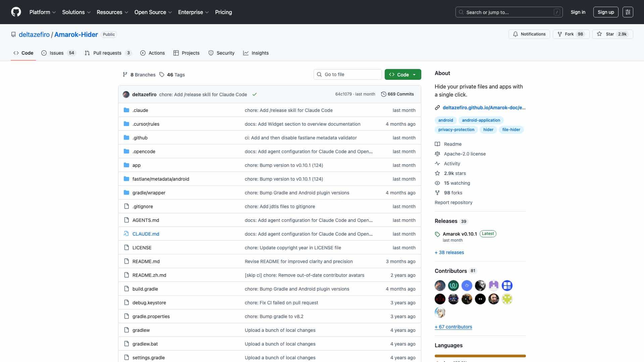This screenshot has height=362, width=644.
Task: Click the Activity pulse icon
Action: tap(437, 164)
